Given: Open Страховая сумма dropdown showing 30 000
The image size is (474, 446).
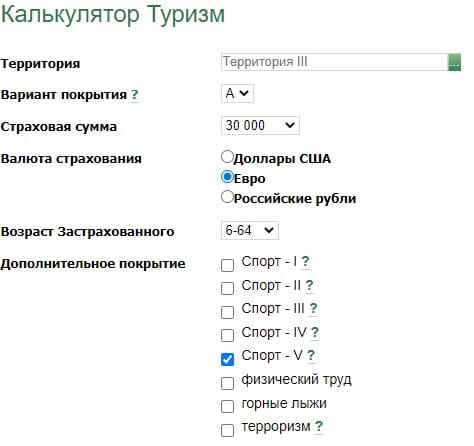Looking at the screenshot, I should [260, 126].
